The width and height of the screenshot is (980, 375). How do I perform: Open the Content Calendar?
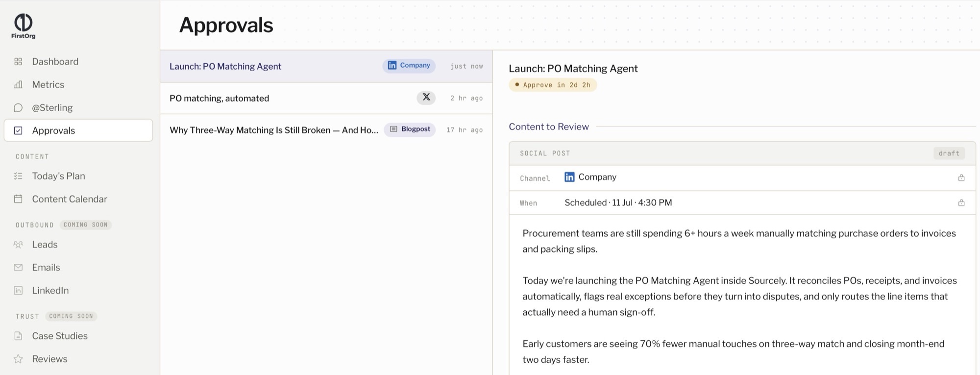click(x=78, y=199)
